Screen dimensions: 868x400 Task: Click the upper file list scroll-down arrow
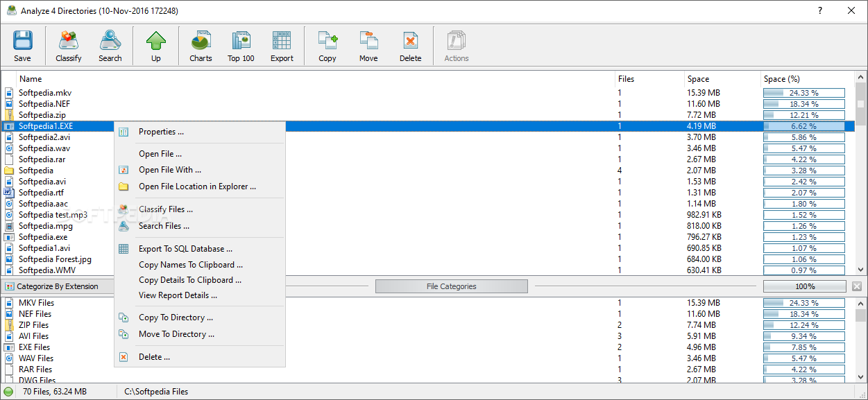[861, 270]
